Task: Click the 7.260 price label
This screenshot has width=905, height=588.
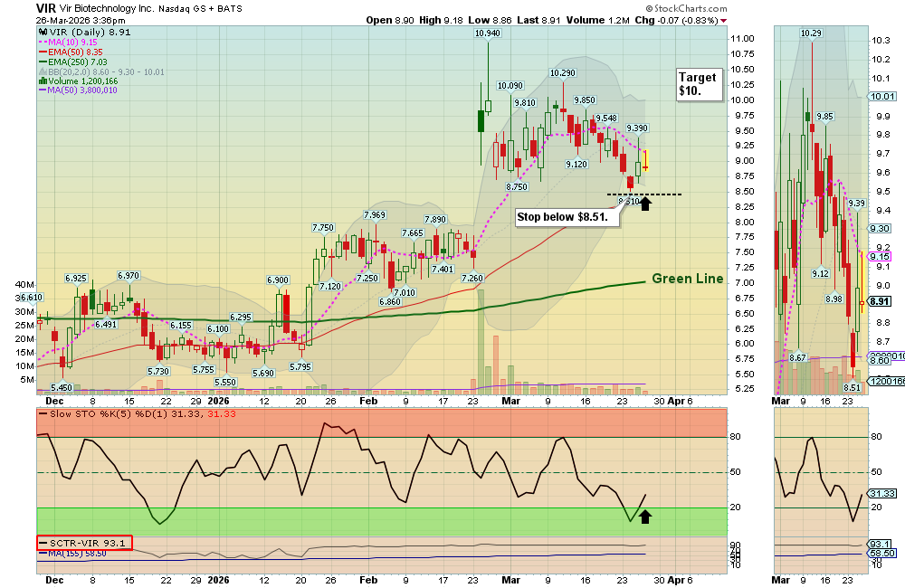Action: pos(472,279)
